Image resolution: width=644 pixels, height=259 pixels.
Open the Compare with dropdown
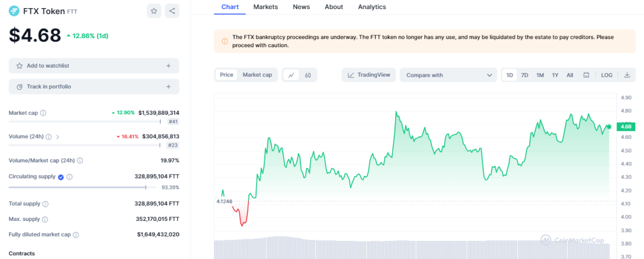point(449,75)
